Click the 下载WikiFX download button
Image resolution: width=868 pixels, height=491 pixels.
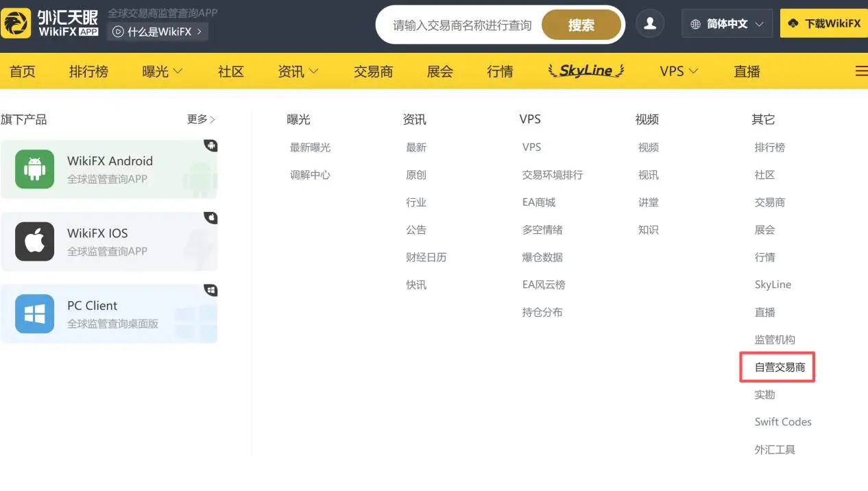[824, 24]
